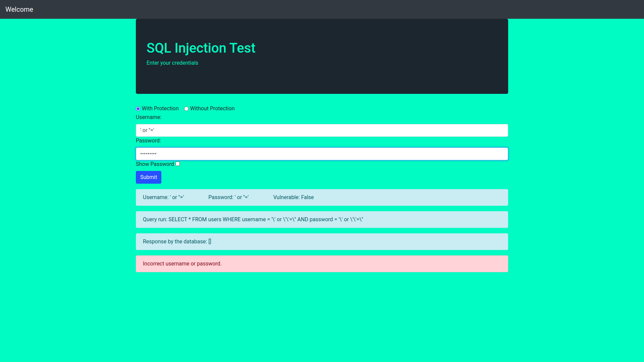This screenshot has height=362, width=644.
Task: Click the SQL Injection Test heading
Action: [201, 48]
